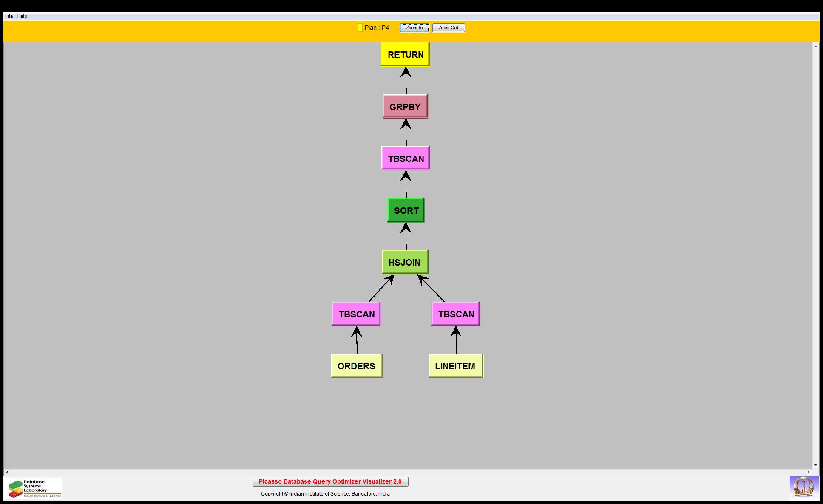Screen dimensions: 823x504
Task: Click the Database Systems Laboratory logo
Action: 35,488
